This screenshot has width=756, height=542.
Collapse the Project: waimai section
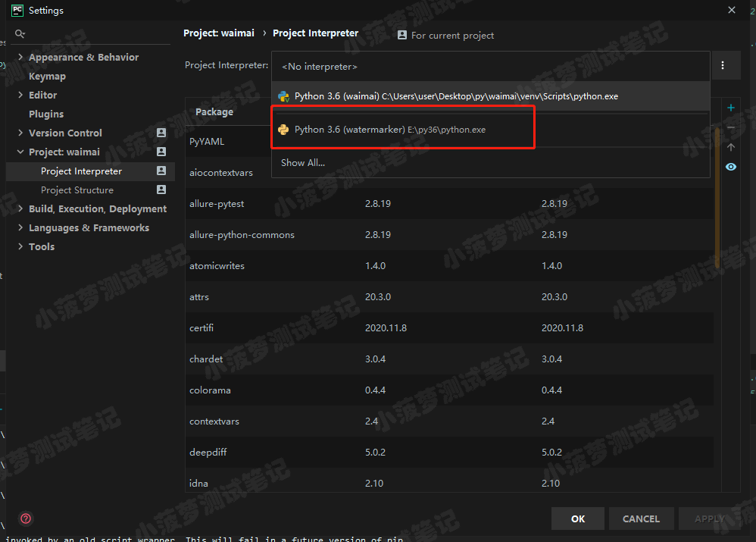[20, 152]
